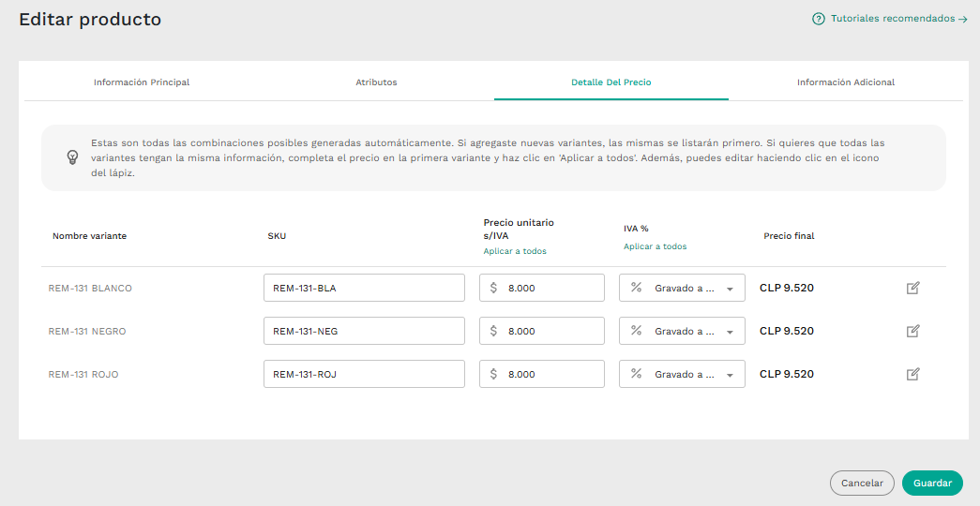Select the Detalle Del Precio tab
The height and width of the screenshot is (506, 980).
[611, 82]
